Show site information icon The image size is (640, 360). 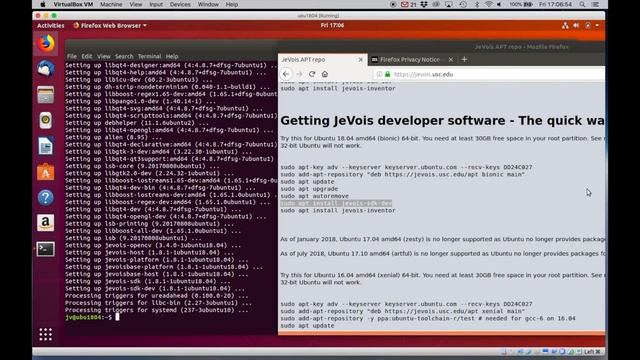379,74
